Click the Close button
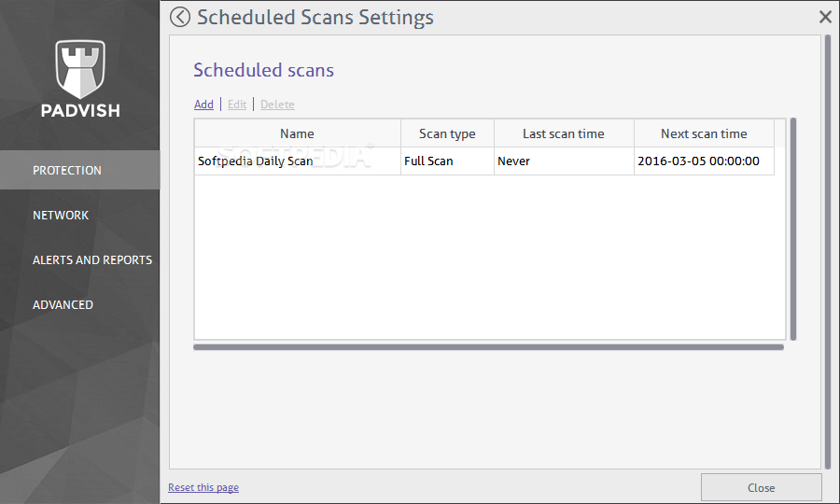 [x=762, y=488]
